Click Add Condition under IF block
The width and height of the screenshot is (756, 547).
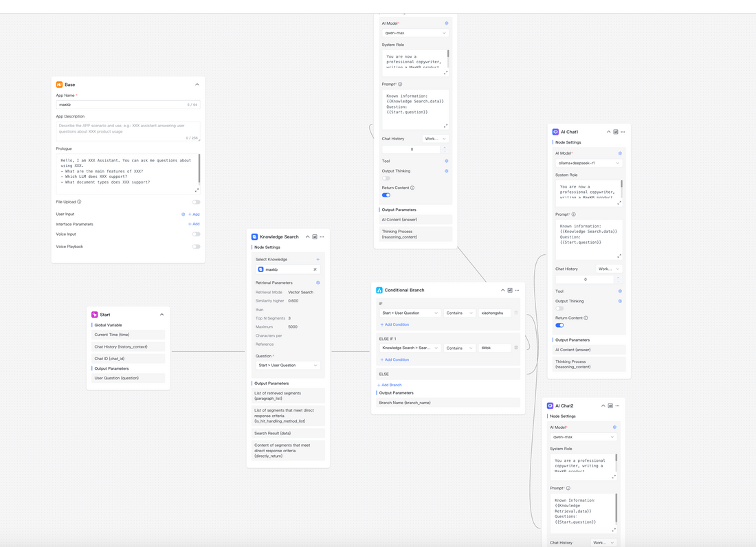(x=394, y=324)
